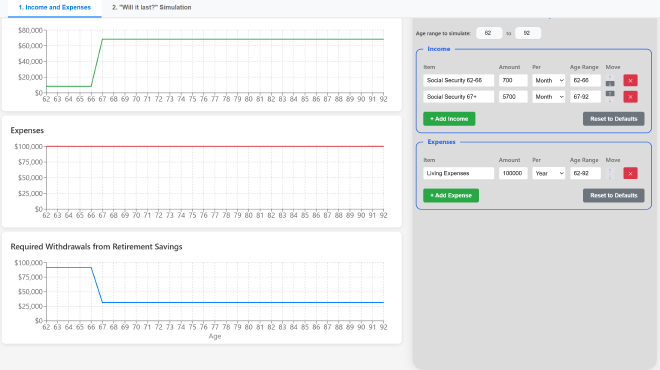Image resolution: width=660 pixels, height=370 pixels.
Task: Click the Add Income button
Action: pos(449,119)
